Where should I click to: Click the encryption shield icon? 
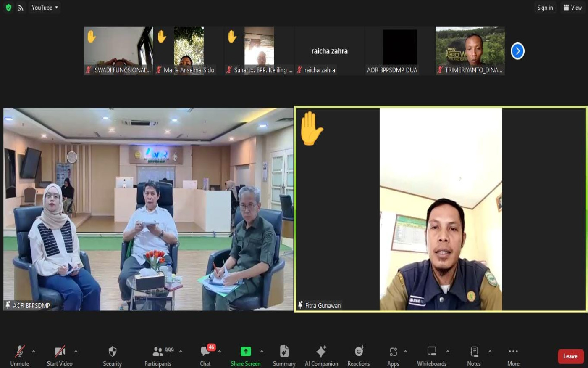8,8
